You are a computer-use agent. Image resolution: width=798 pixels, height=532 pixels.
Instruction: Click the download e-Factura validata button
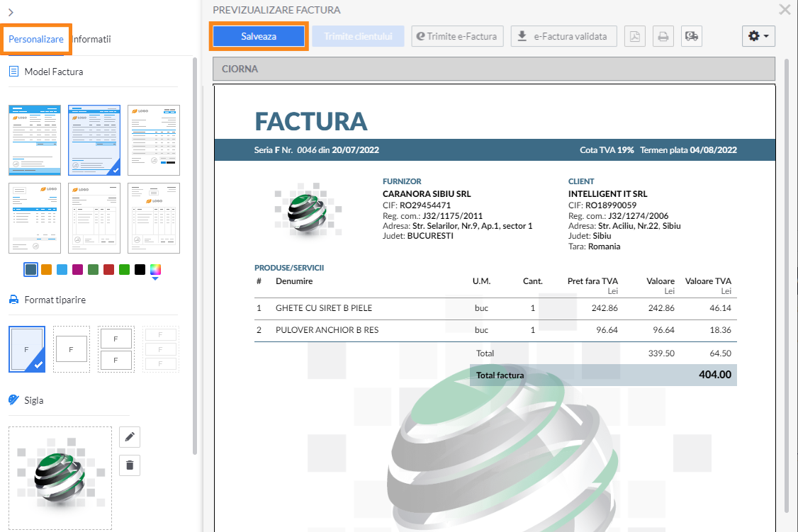564,36
